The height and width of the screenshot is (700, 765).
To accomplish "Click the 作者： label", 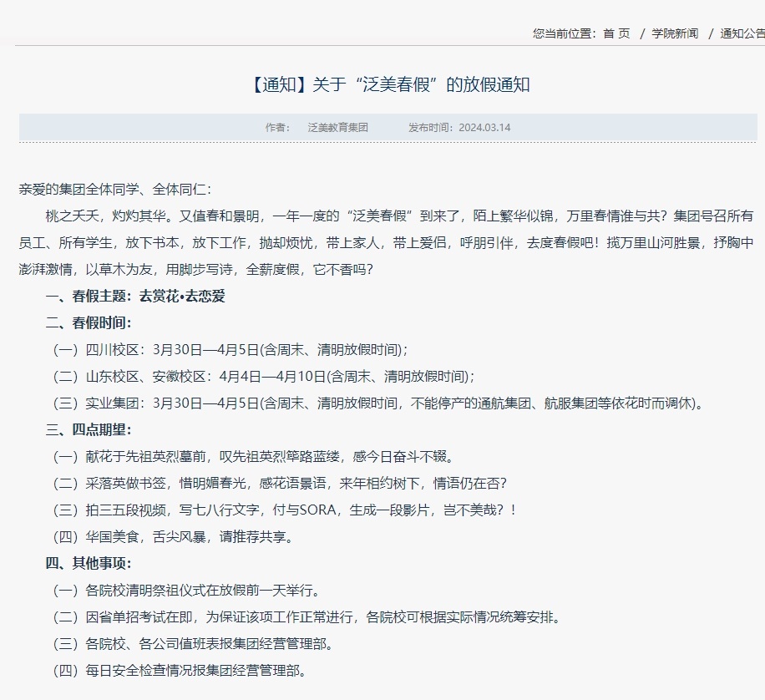I will point(277,128).
